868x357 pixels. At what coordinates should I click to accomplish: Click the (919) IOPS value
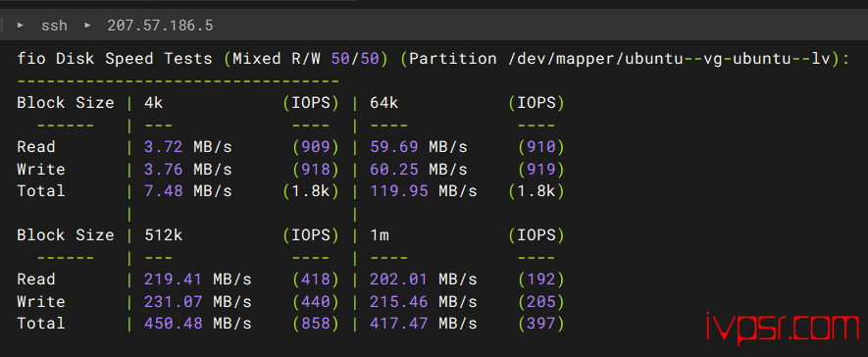[x=541, y=170]
